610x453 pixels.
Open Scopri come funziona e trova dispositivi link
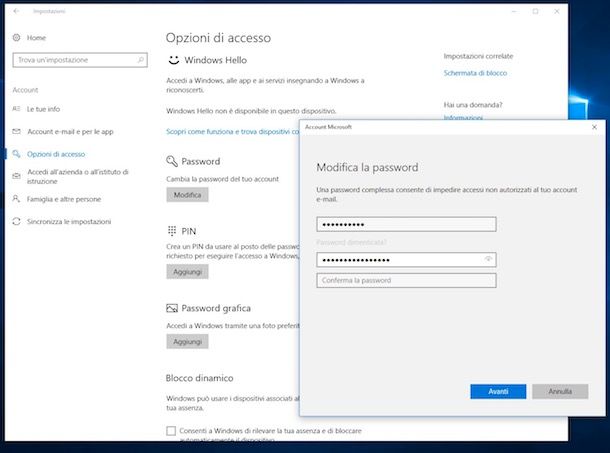(x=233, y=132)
